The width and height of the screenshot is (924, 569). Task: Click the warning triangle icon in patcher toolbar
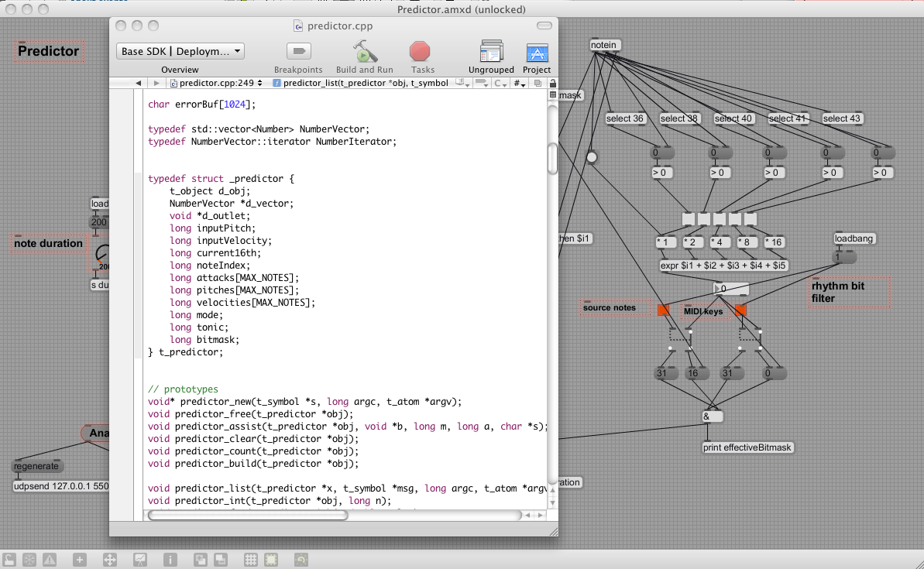pyautogui.click(x=50, y=560)
